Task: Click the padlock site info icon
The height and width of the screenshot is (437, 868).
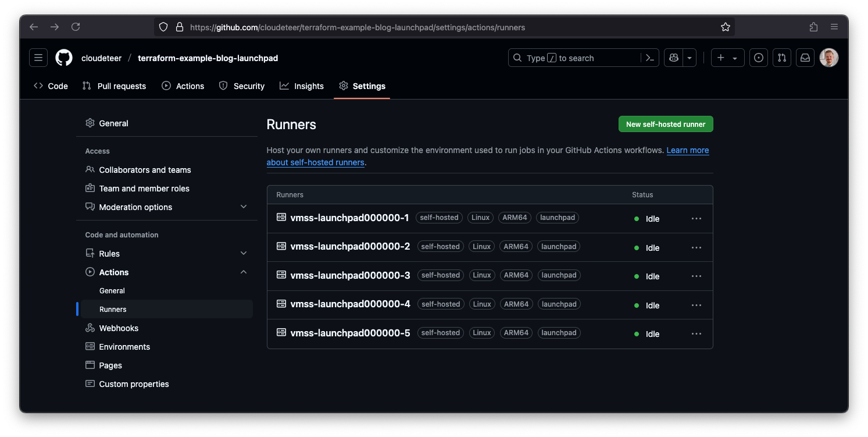Action: coord(179,27)
